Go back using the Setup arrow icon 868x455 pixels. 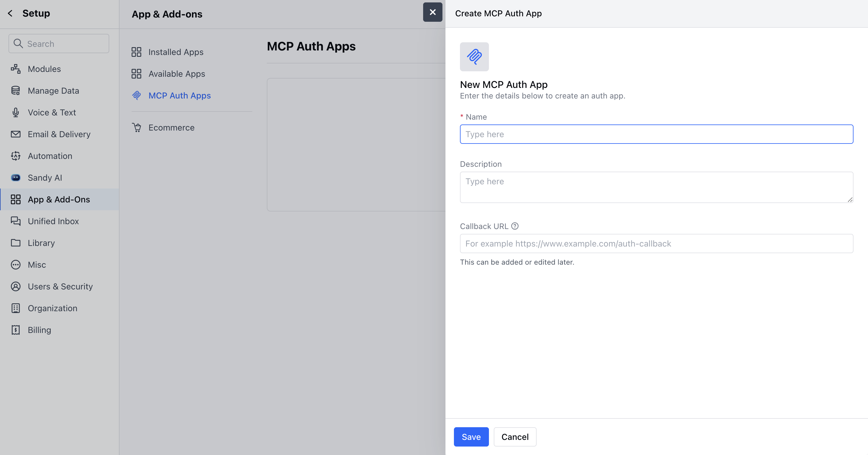[10, 13]
